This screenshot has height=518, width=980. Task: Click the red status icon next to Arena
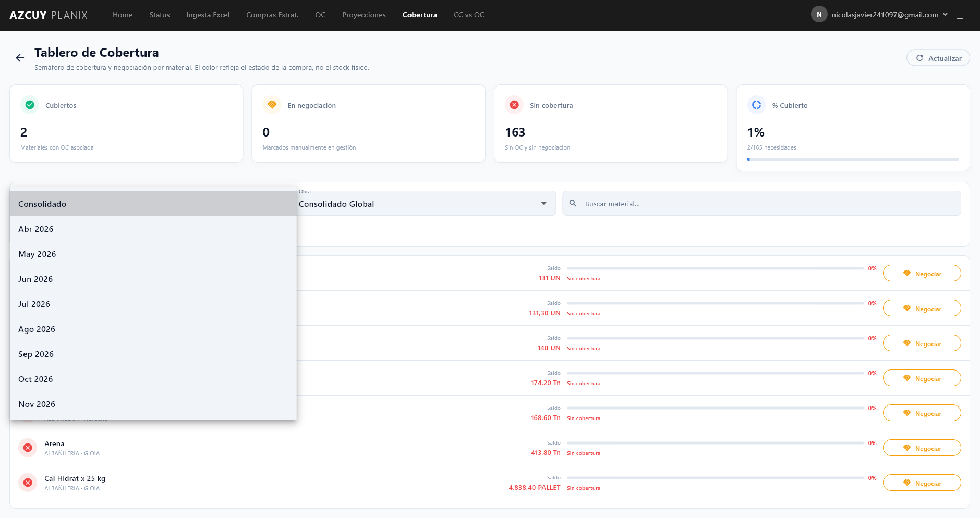tap(28, 448)
